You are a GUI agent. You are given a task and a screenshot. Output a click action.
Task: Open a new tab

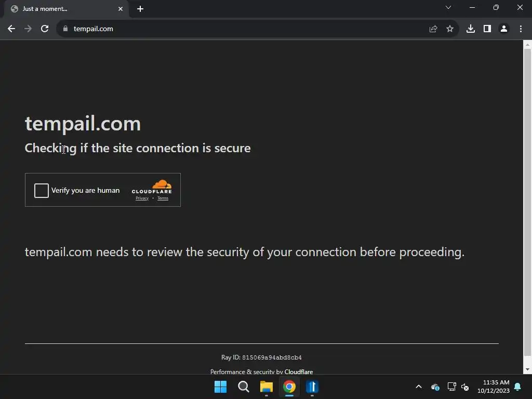click(140, 9)
